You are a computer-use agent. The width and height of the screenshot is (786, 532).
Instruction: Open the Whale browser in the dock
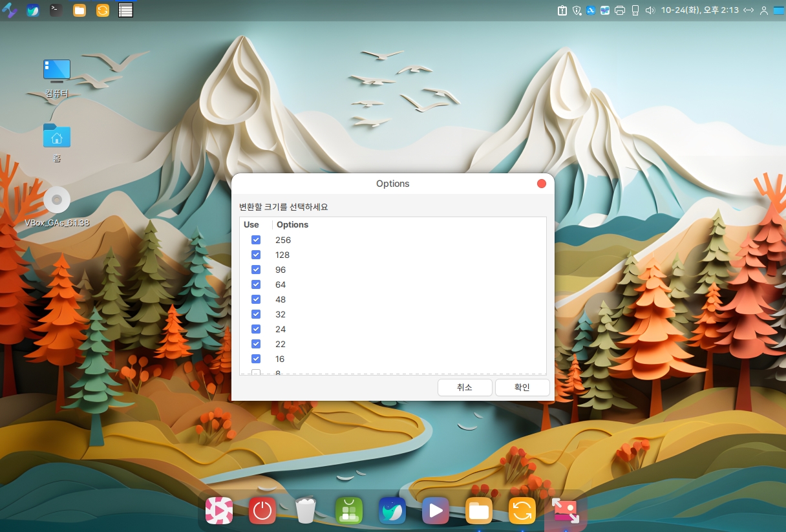pos(392,511)
